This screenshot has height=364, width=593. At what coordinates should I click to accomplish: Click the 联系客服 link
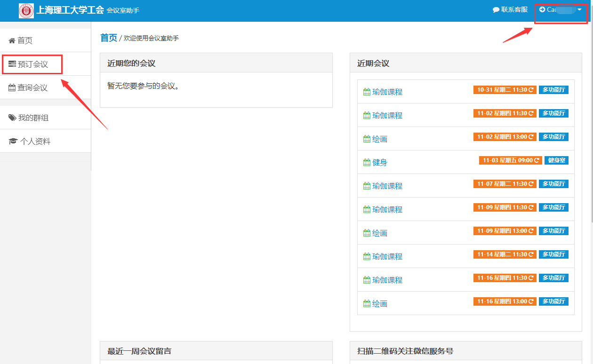[514, 10]
